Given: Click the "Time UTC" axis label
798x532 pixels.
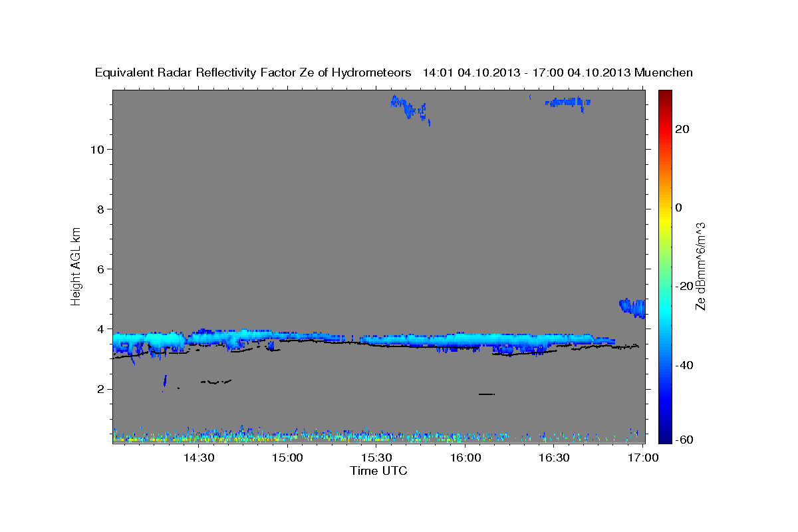Looking at the screenshot, I should point(378,471).
